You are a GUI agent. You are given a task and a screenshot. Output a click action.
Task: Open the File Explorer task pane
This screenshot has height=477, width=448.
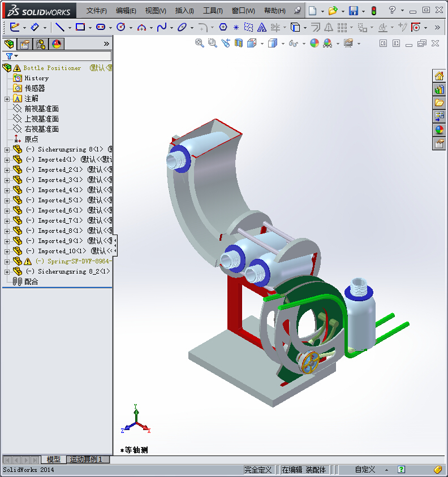[x=439, y=103]
